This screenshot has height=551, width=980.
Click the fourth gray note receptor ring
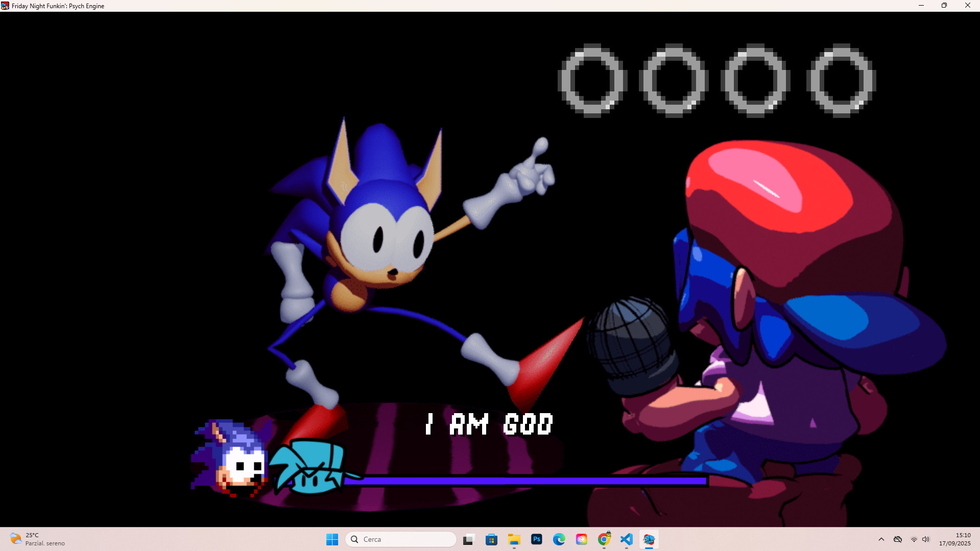pos(841,80)
